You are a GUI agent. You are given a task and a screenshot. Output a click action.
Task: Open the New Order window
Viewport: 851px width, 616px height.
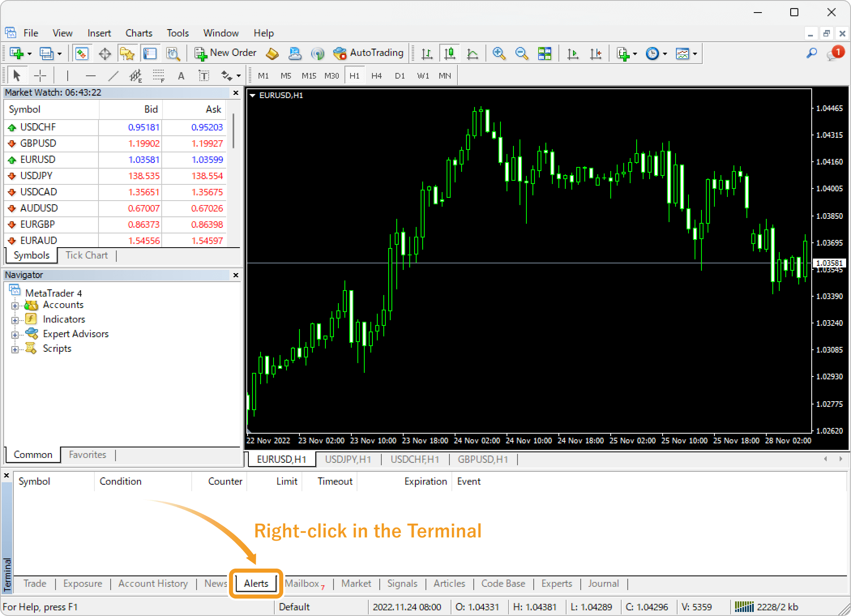[226, 53]
